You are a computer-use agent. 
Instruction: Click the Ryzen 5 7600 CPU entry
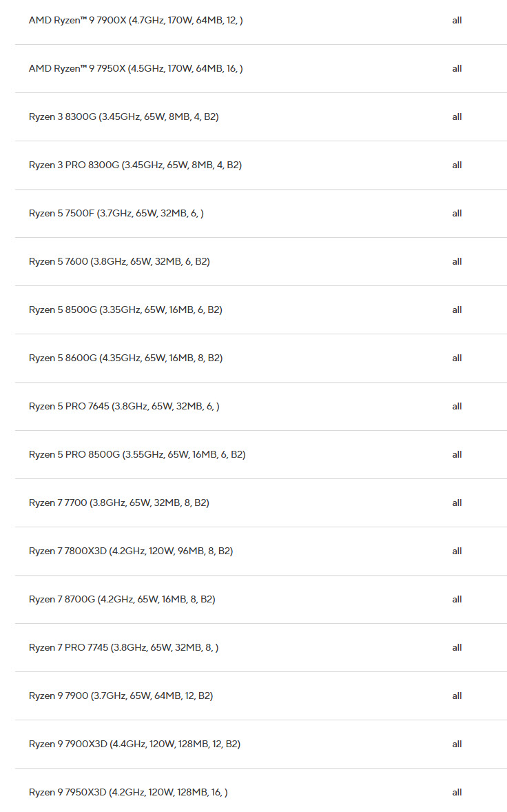pyautogui.click(x=119, y=262)
